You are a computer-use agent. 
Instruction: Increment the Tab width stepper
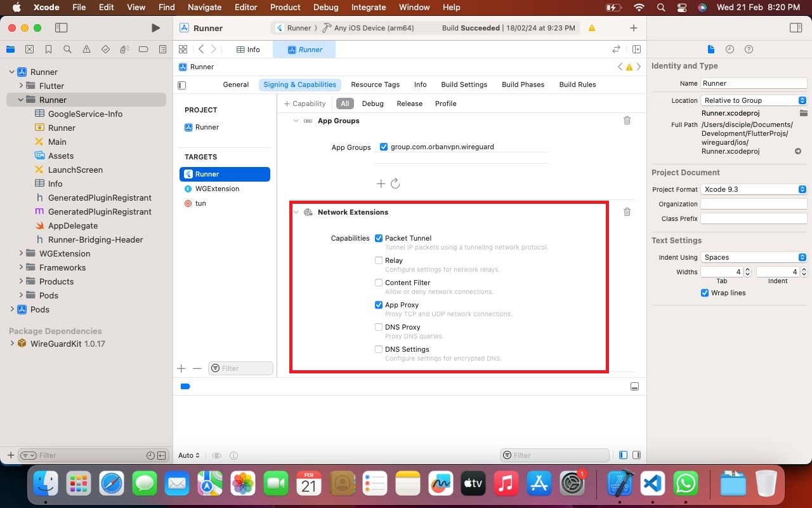[747, 269]
